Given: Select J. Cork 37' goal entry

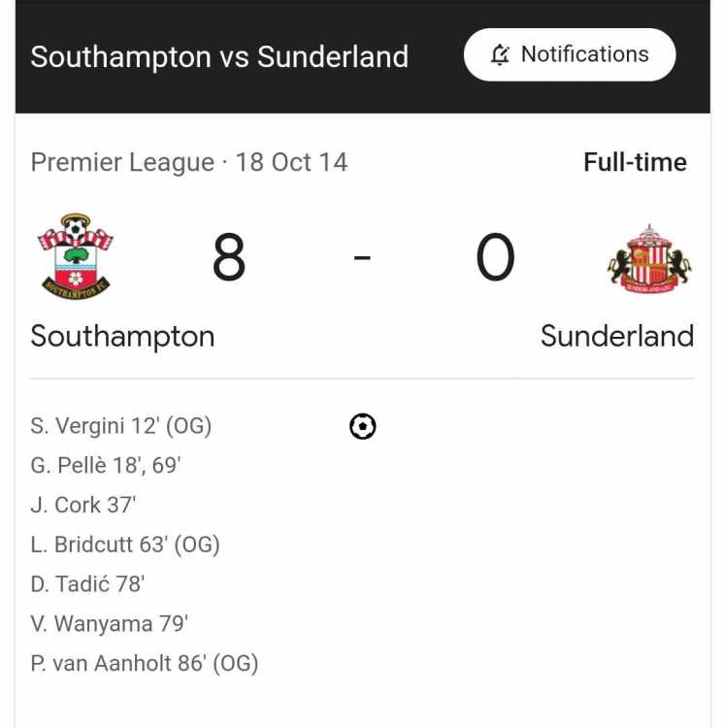Looking at the screenshot, I should [83, 505].
